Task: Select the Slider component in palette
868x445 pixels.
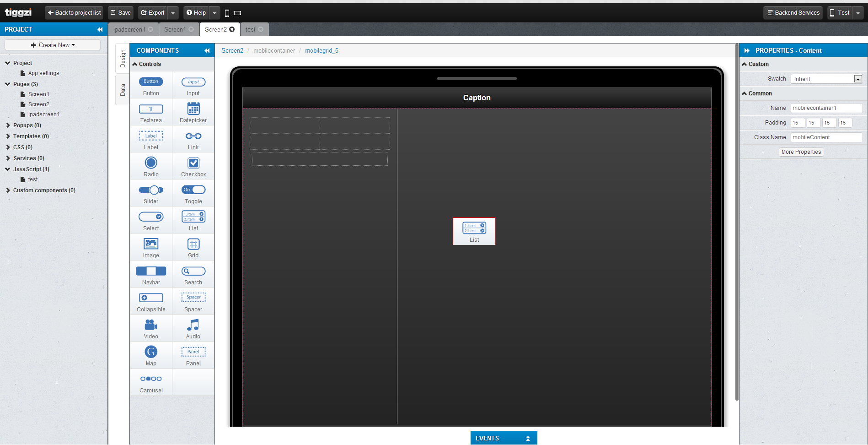Action: (x=151, y=194)
